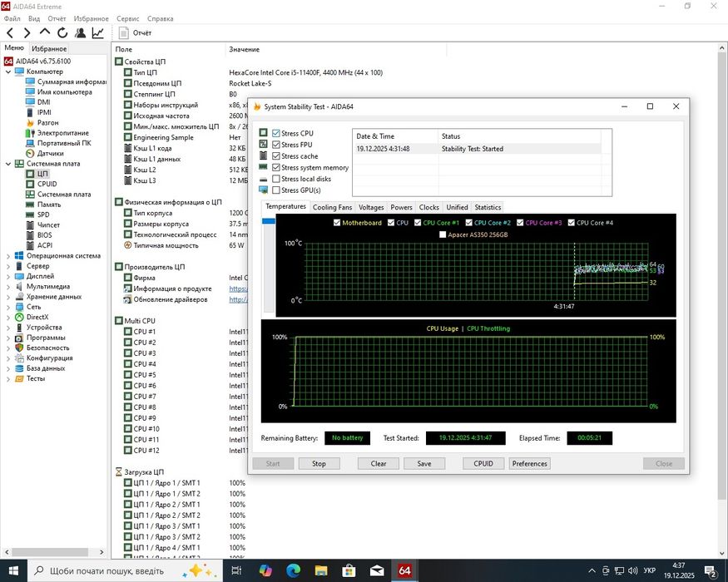Screen dimensions: 728x582
Task: Open the Сервис menu
Action: [128, 18]
